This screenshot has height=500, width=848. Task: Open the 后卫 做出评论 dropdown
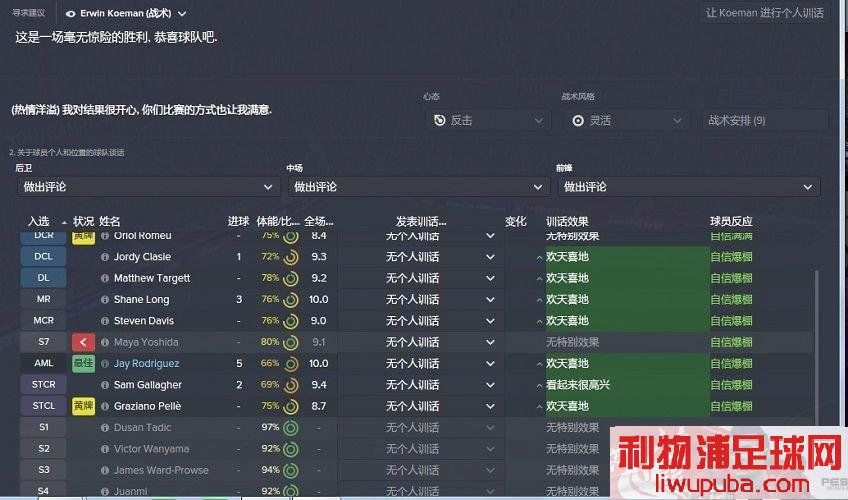[x=148, y=187]
